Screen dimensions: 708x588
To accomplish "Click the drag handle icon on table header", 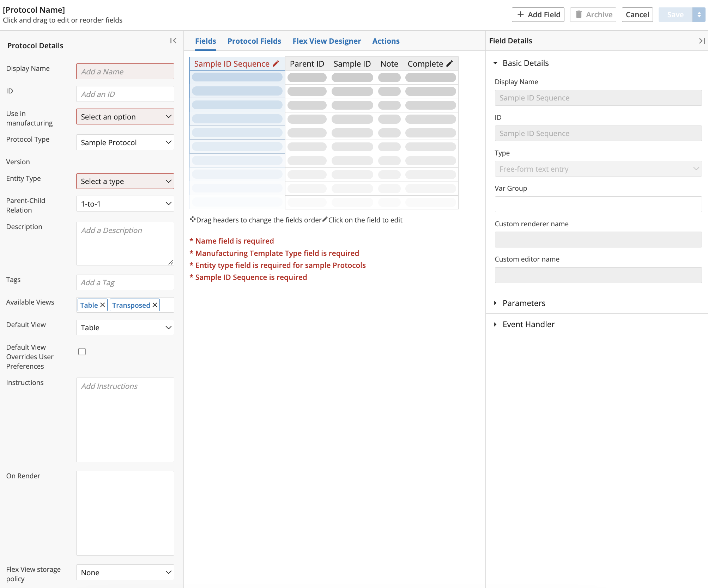I will (x=192, y=220).
